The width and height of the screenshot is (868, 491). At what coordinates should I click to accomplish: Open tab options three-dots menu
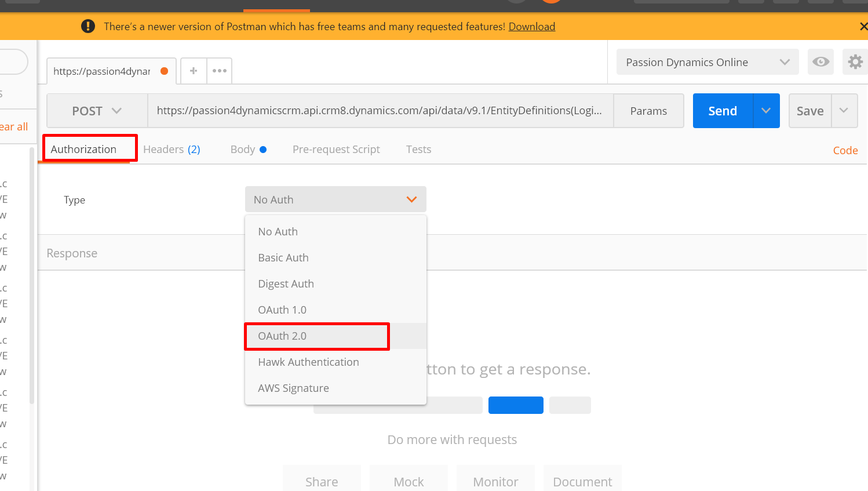pos(220,71)
